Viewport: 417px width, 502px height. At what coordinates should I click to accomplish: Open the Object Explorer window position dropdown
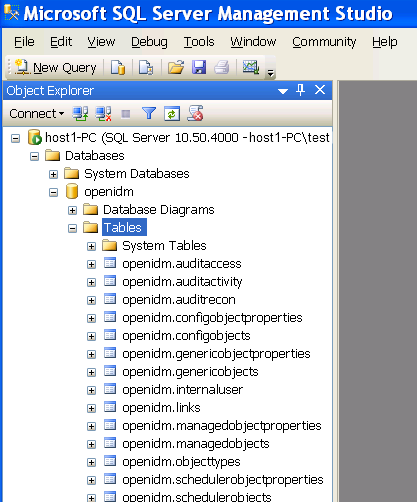pos(283,91)
